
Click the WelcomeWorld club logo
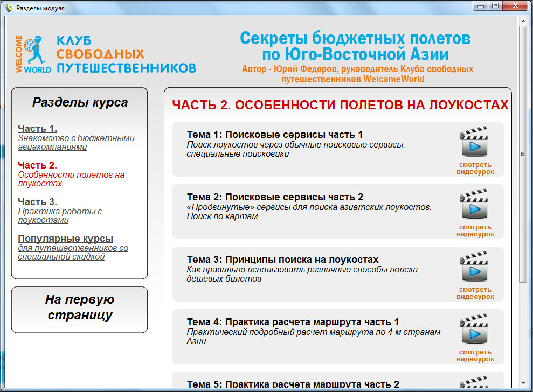(106, 54)
